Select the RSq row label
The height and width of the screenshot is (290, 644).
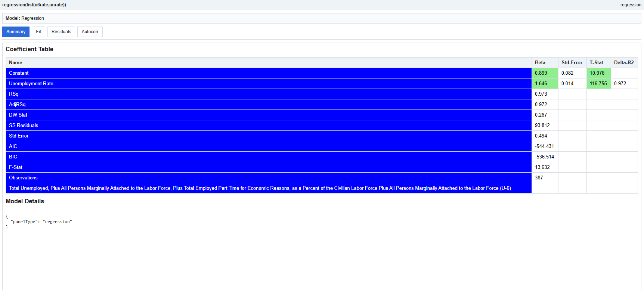tap(269, 94)
